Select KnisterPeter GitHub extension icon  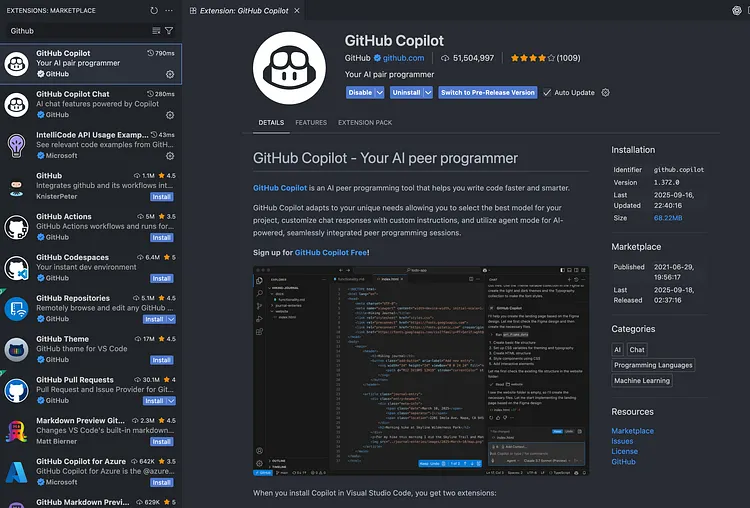click(x=17, y=186)
